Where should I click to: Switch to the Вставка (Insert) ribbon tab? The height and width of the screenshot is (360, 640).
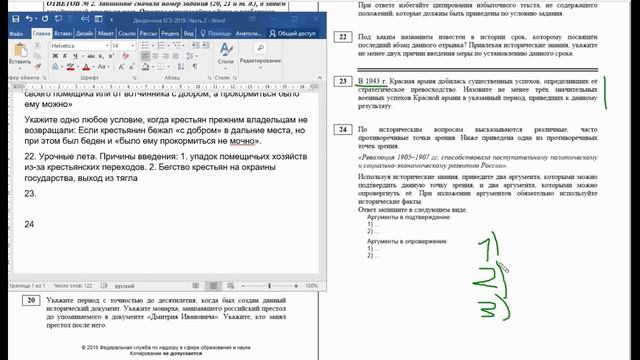[x=63, y=33]
